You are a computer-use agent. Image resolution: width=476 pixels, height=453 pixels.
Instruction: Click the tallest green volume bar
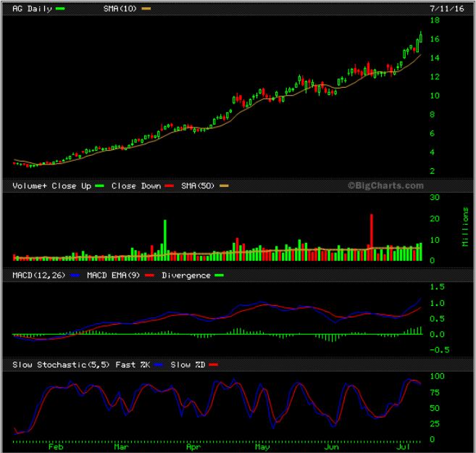pyautogui.click(x=165, y=239)
